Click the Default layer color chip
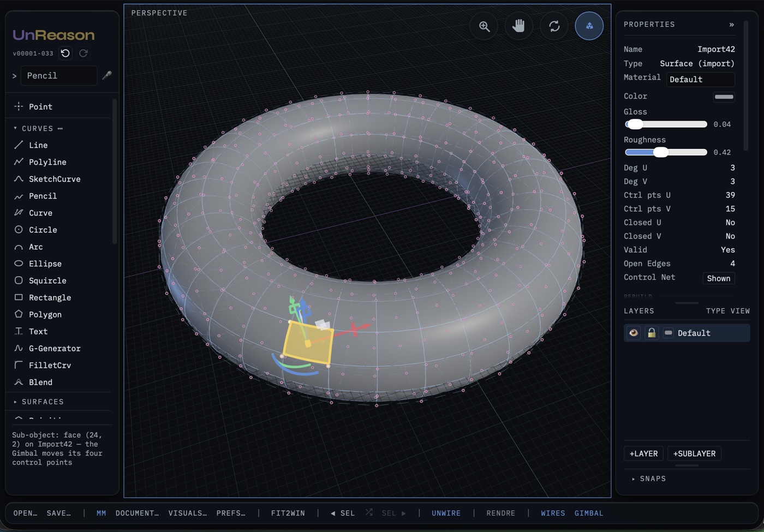764x532 pixels. pos(668,333)
